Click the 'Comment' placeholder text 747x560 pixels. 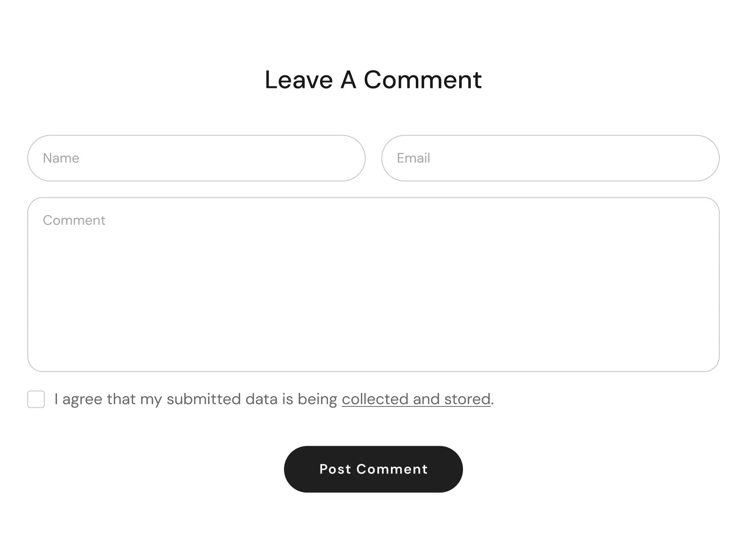pyautogui.click(x=74, y=220)
